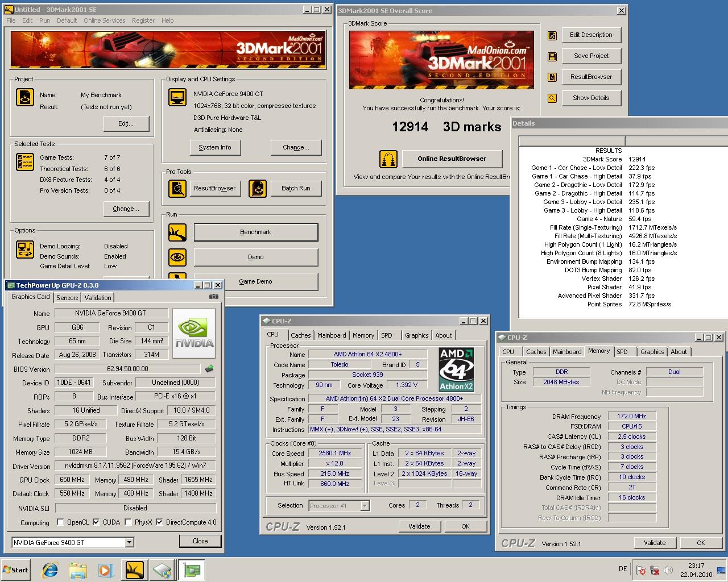The image size is (728, 582).
Task: Open Internet Explorer from the taskbar
Action: tap(50, 569)
